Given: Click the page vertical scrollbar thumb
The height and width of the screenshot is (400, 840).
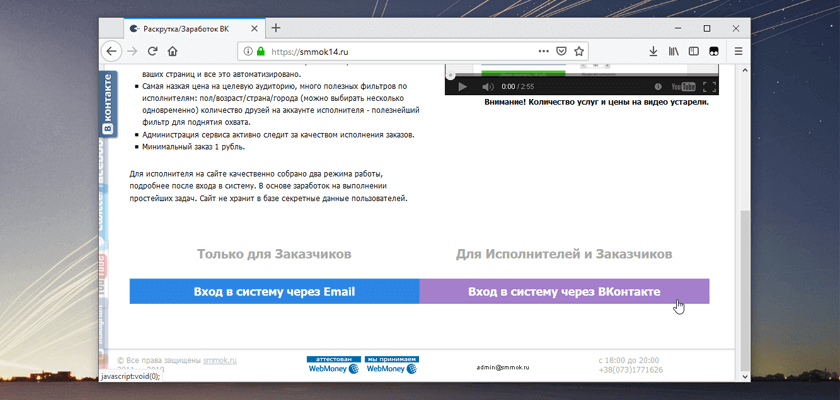Looking at the screenshot, I should pyautogui.click(x=744, y=290).
